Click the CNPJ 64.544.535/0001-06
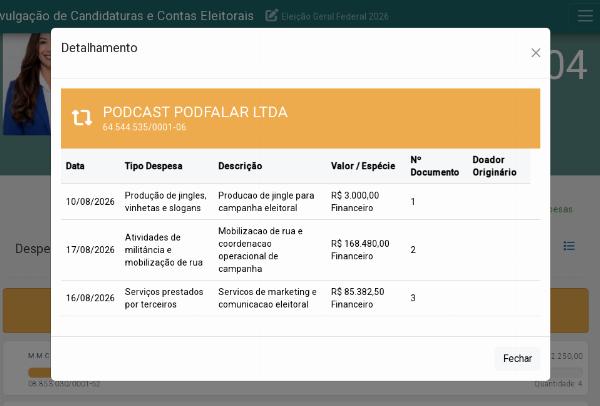The width and height of the screenshot is (600, 406). (144, 127)
